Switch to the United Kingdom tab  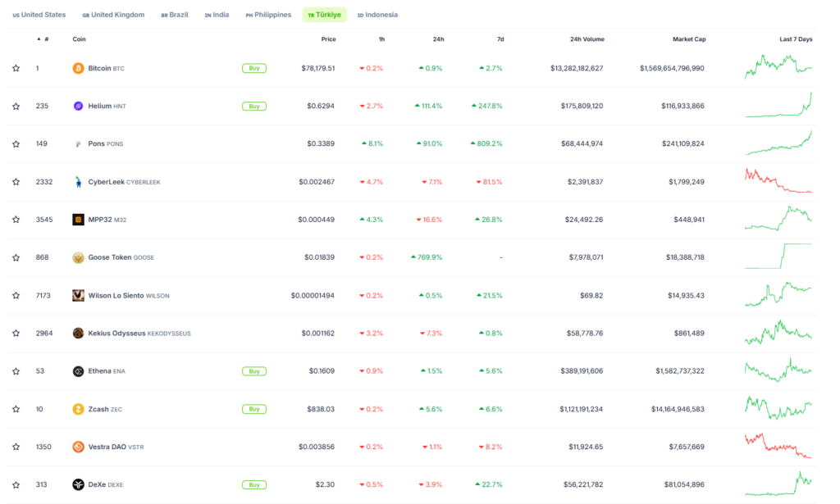[113, 15]
